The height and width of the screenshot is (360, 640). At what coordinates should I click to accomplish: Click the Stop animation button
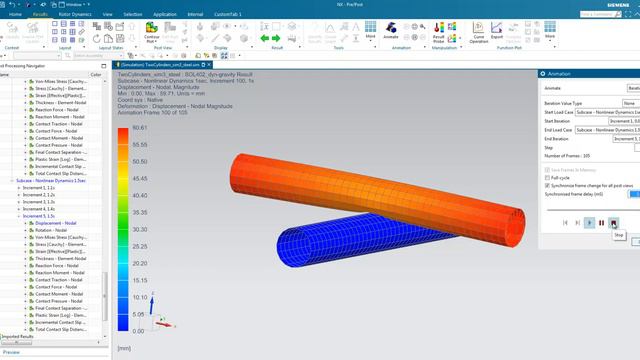613,223
